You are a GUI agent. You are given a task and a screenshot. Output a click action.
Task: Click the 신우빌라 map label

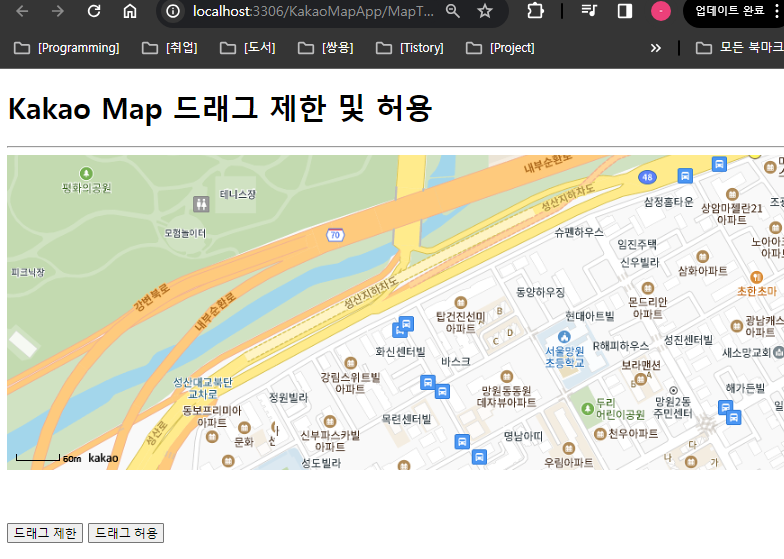click(x=640, y=262)
